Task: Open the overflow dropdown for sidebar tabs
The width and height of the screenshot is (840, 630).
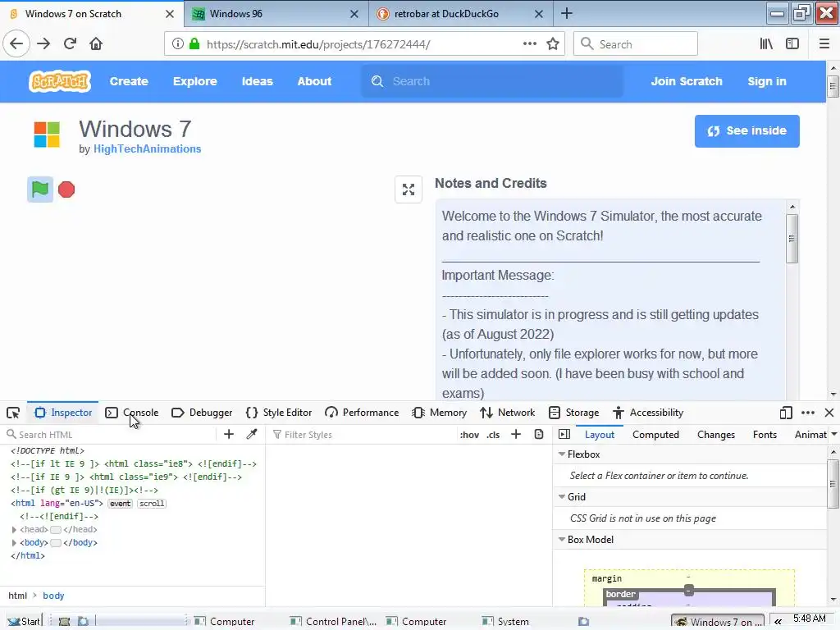Action: pyautogui.click(x=834, y=435)
